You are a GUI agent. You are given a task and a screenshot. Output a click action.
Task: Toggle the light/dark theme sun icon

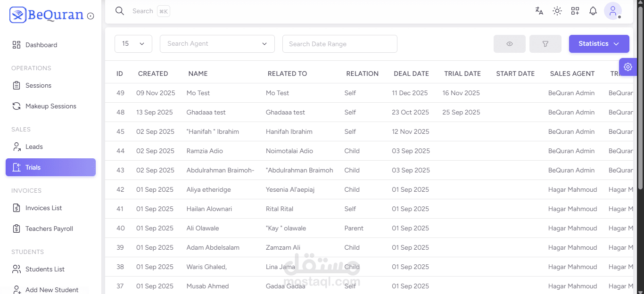point(557,11)
